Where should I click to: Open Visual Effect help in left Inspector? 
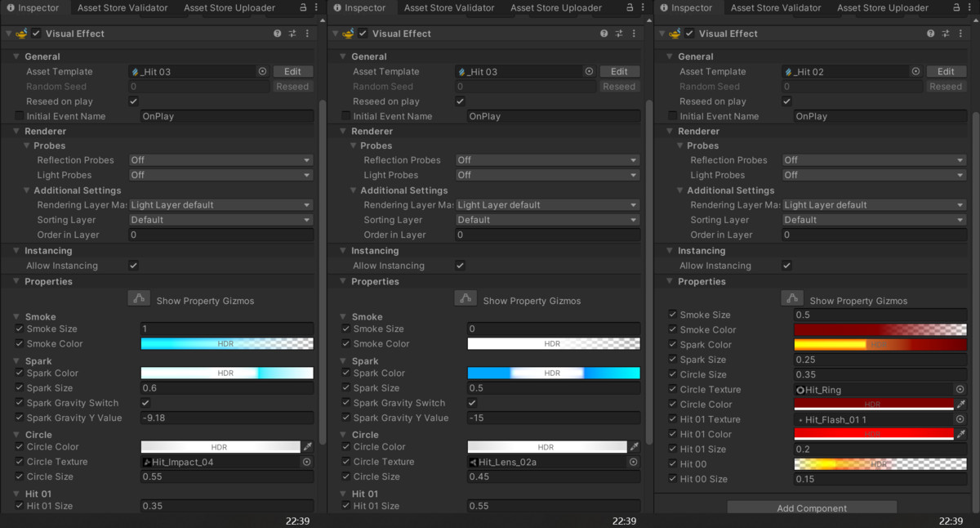pyautogui.click(x=278, y=34)
